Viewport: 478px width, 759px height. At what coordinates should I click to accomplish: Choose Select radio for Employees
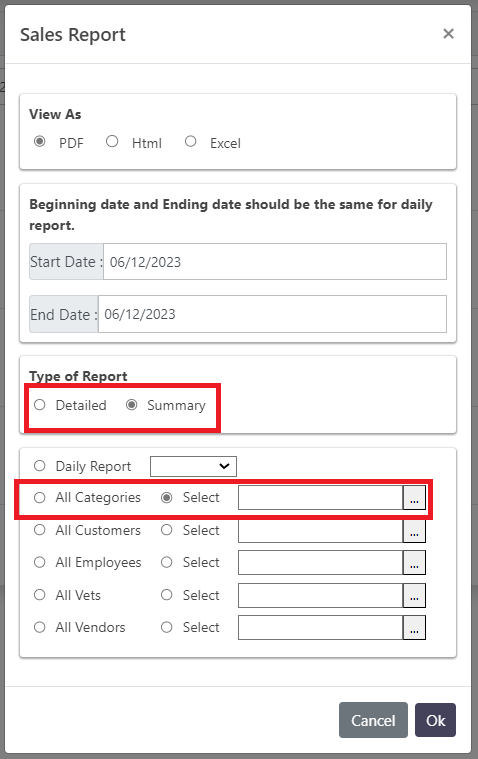pyautogui.click(x=167, y=562)
